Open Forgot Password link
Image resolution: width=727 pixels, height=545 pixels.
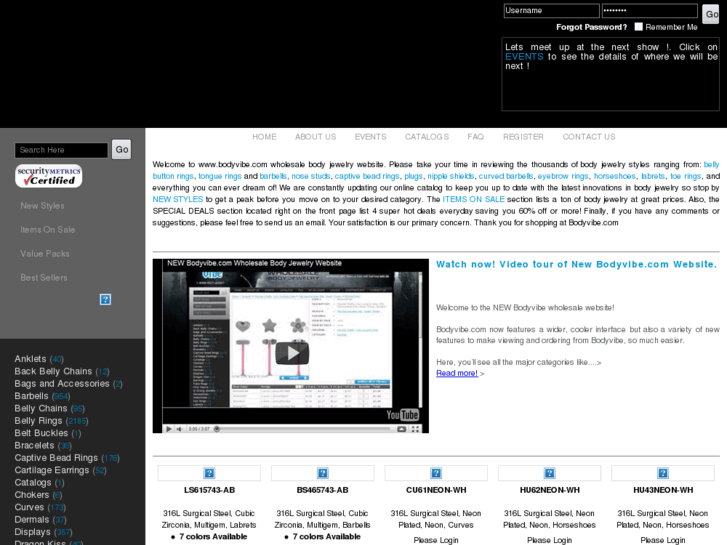591,27
